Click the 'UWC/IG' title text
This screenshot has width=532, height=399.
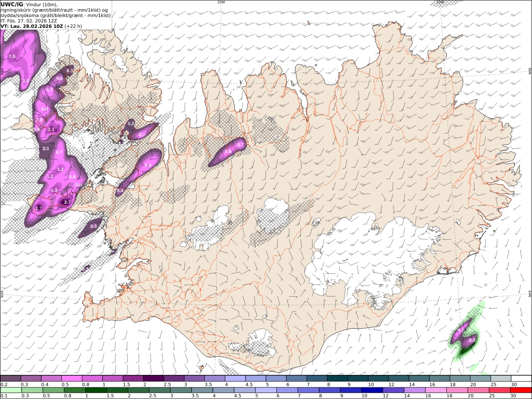(x=12, y=4)
